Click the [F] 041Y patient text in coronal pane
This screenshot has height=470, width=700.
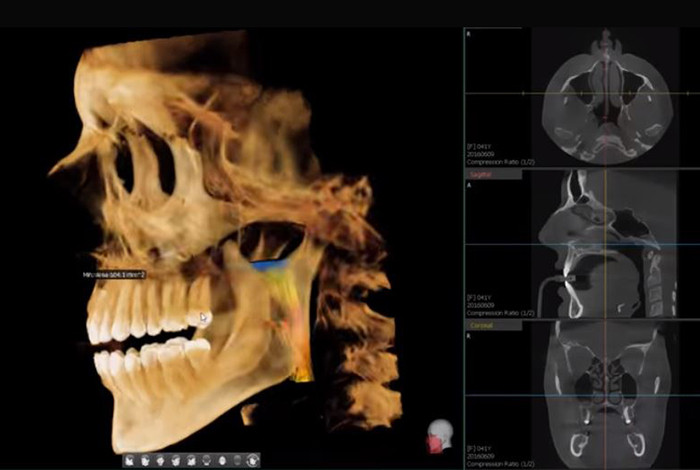tap(480, 449)
